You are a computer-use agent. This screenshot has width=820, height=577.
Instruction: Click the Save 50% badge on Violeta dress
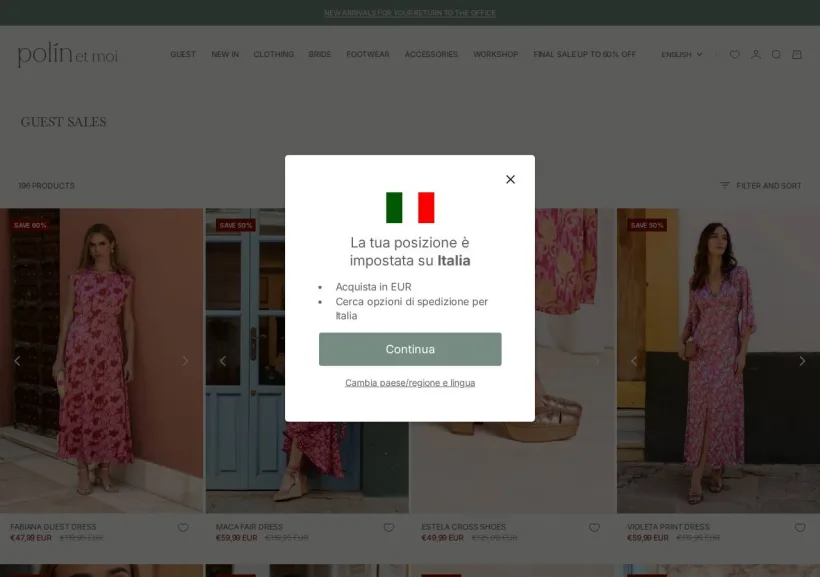pyautogui.click(x=647, y=225)
